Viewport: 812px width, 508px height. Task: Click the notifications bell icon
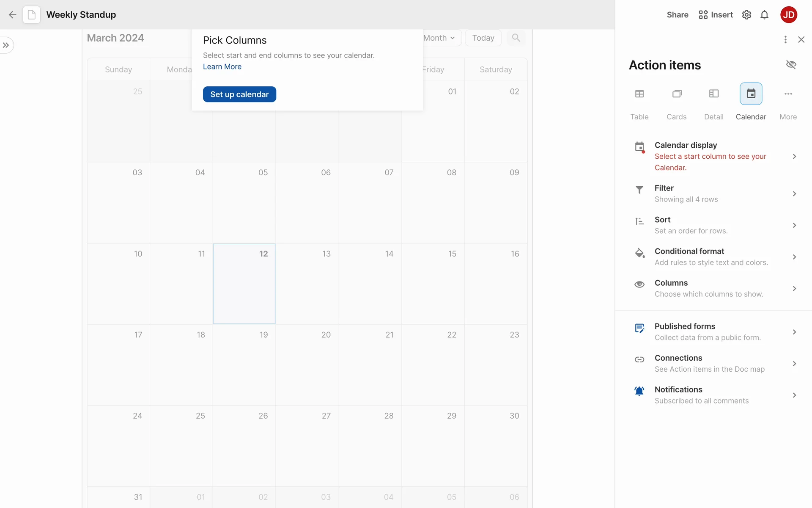coord(764,15)
